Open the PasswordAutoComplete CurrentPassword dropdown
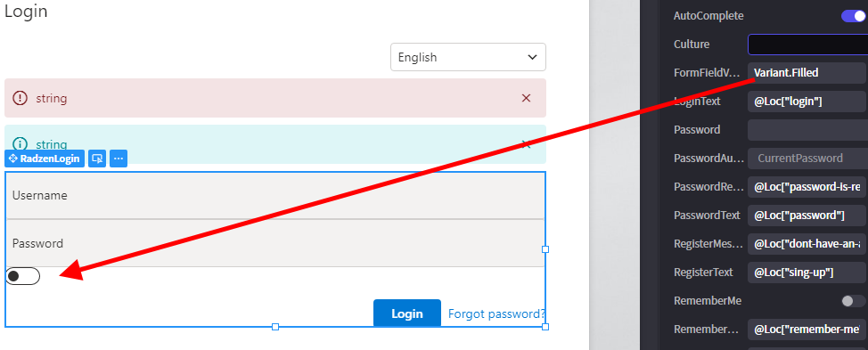 (x=807, y=159)
